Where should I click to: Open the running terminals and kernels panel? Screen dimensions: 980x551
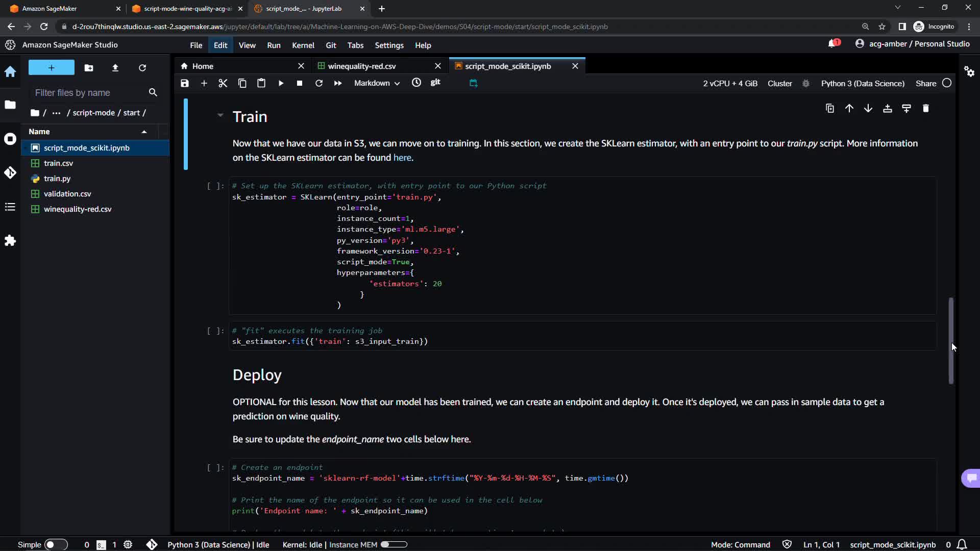tap(10, 139)
